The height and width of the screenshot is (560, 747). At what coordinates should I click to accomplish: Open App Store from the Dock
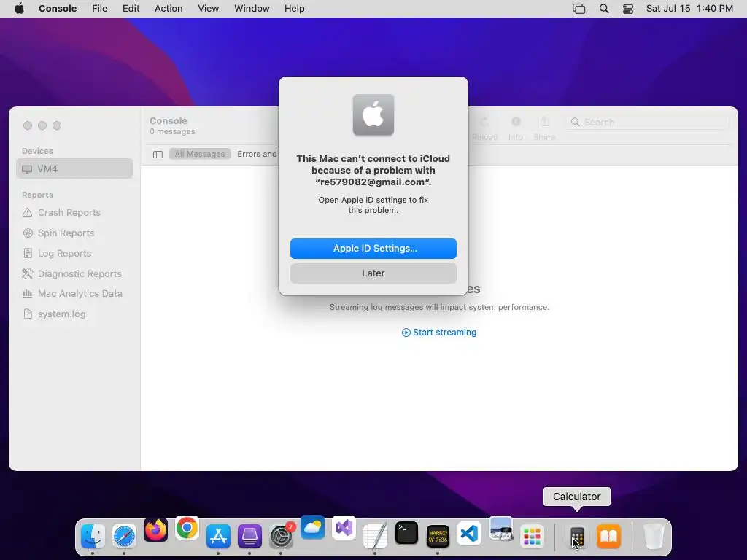tap(218, 536)
